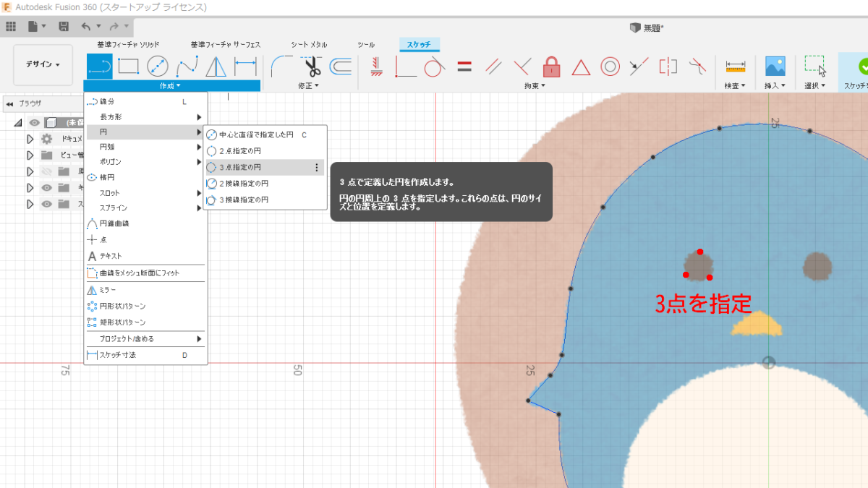Apply the Midpoint triangle constraint
The image size is (868, 488).
581,67
